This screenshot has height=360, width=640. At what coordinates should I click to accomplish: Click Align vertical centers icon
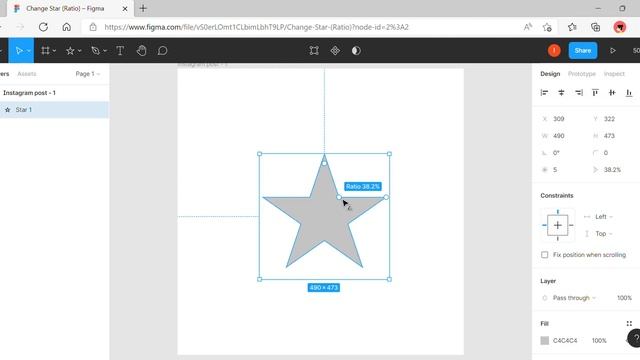tap(612, 93)
